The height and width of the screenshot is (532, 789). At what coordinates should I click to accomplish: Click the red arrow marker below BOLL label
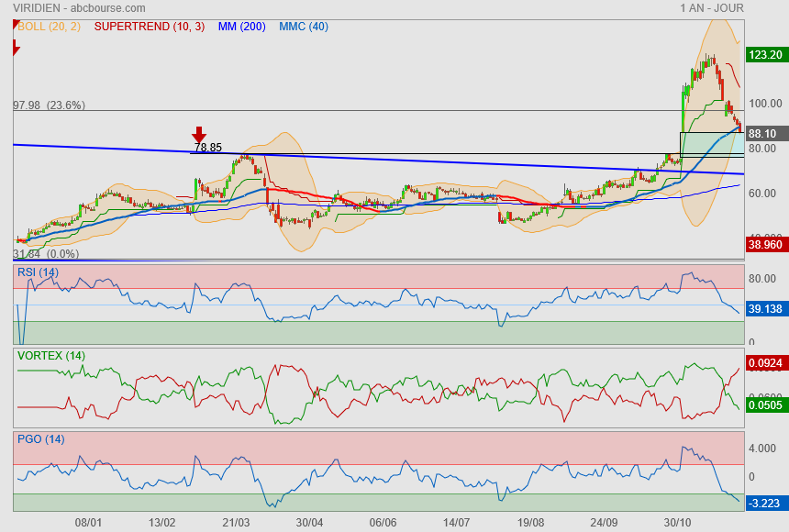[16, 48]
